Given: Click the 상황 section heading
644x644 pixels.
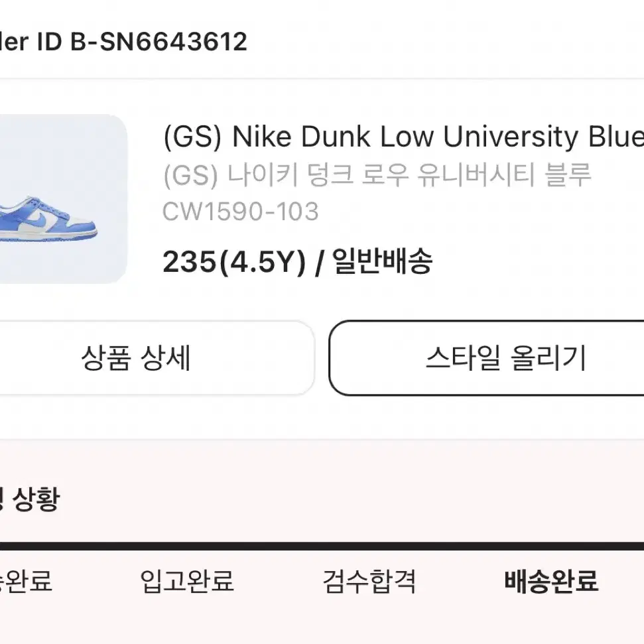Looking at the screenshot, I should 36,499.
